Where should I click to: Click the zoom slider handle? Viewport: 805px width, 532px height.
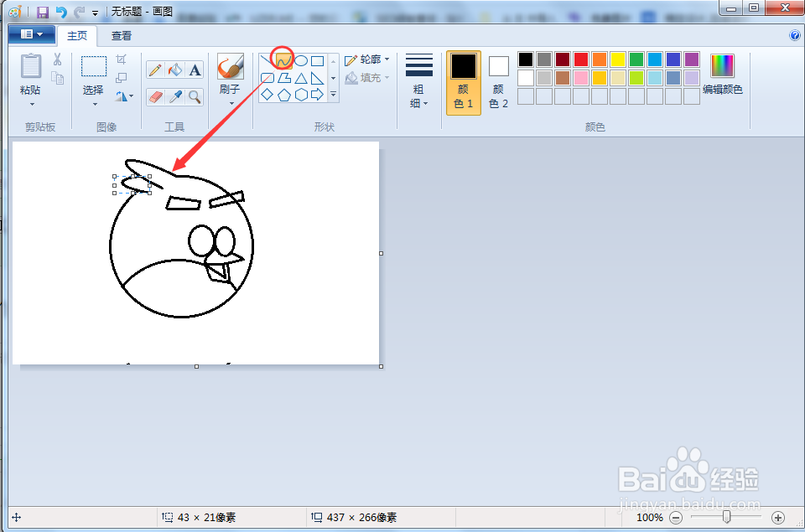click(x=726, y=517)
